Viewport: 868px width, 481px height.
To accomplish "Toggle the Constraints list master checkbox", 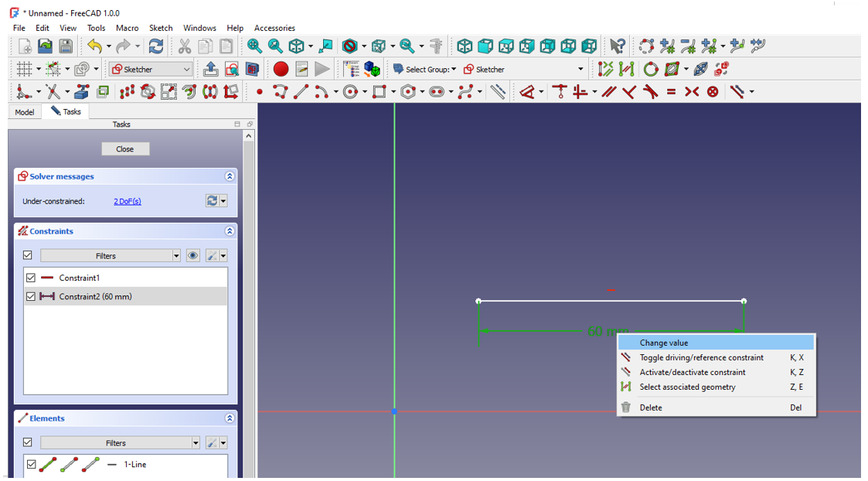I will (x=28, y=254).
